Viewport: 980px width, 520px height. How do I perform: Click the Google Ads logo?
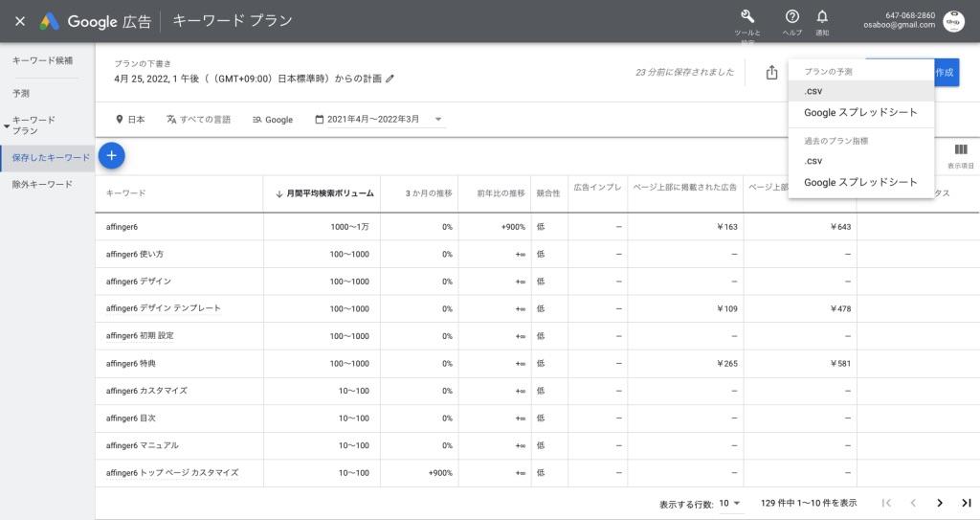[50, 21]
